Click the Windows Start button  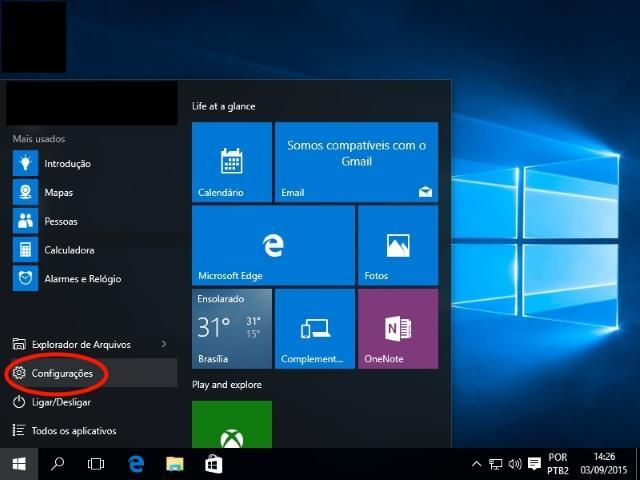point(19,464)
